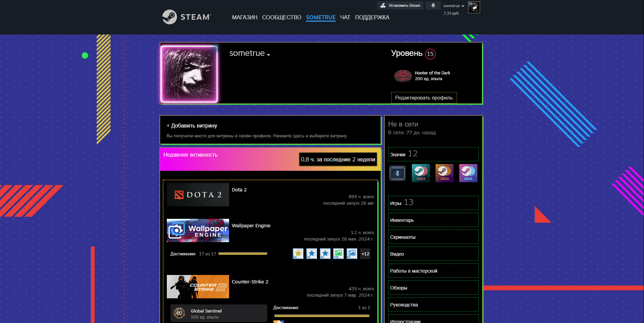Open Работы в мастерской link
Viewport: 644px width, 323px height.
coord(434,271)
